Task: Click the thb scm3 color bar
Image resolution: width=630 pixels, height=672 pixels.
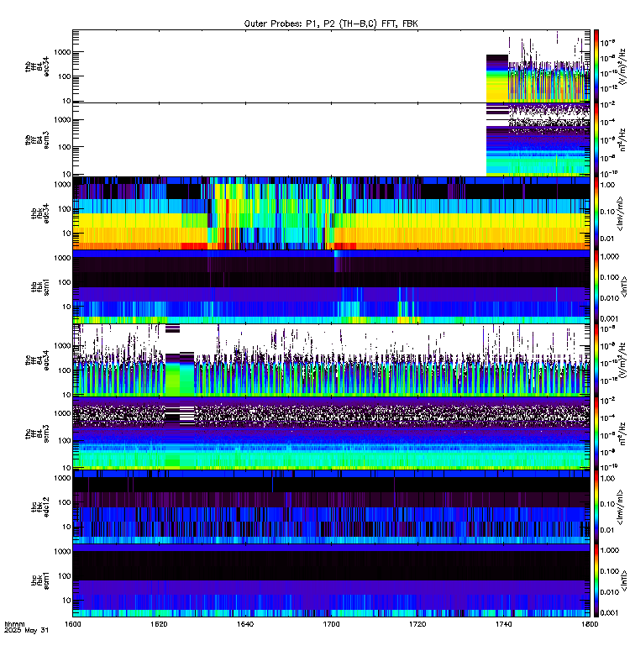Action: 596,139
